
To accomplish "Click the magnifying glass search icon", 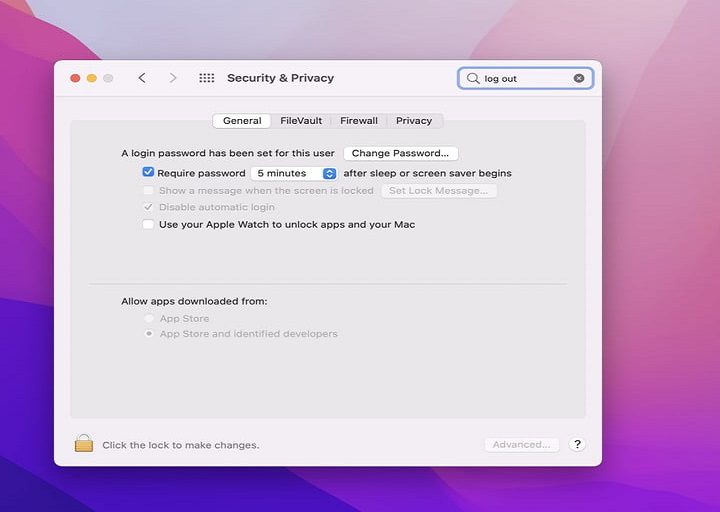I will point(473,78).
